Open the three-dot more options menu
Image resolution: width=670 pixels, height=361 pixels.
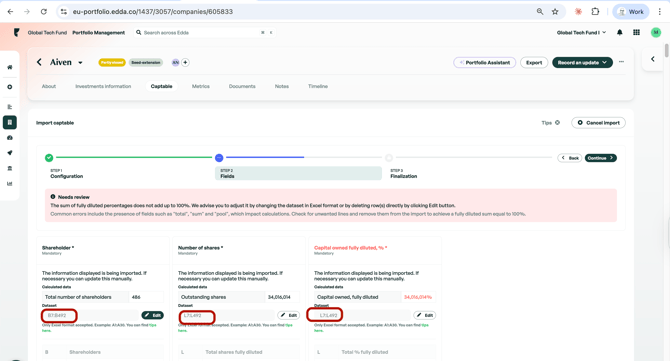tap(621, 62)
